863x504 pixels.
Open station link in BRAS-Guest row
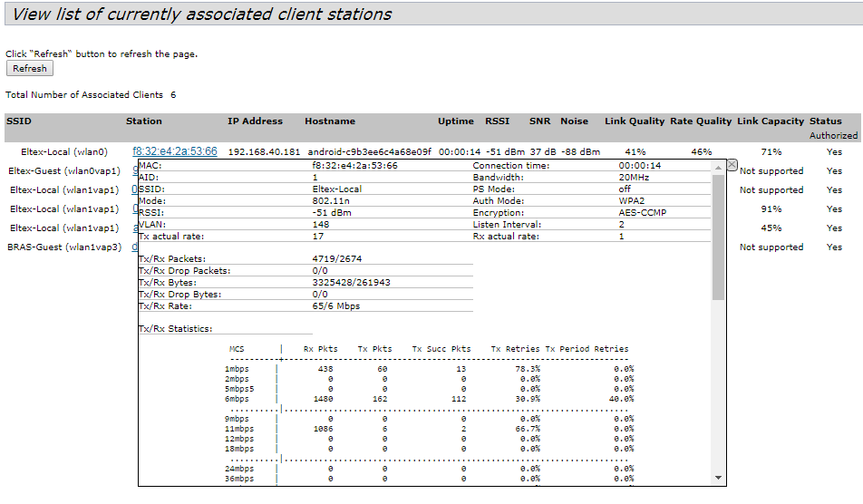(135, 247)
